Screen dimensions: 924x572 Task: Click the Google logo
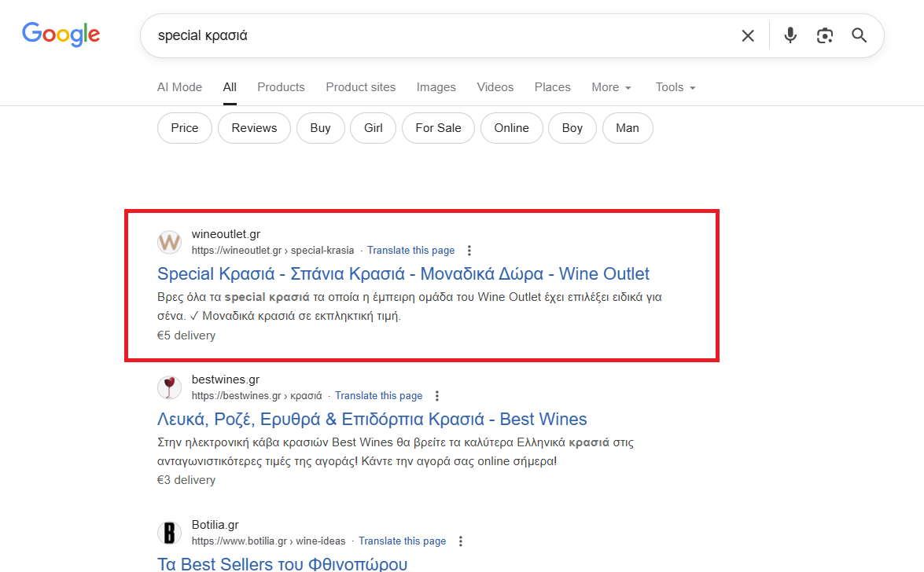pos(61,35)
